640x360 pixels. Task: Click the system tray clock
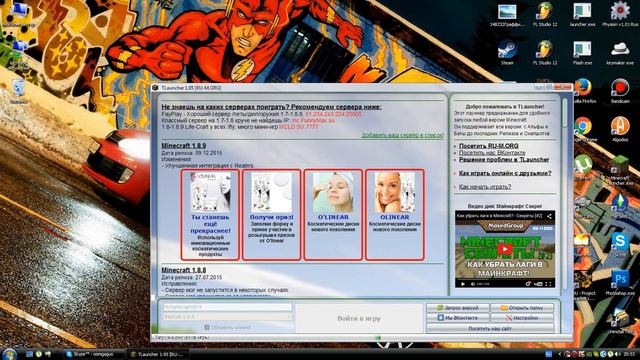click(x=629, y=354)
